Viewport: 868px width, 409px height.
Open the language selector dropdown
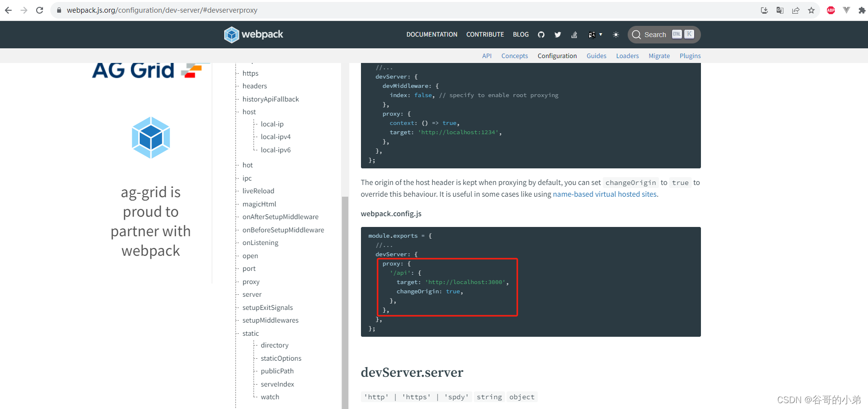[595, 35]
